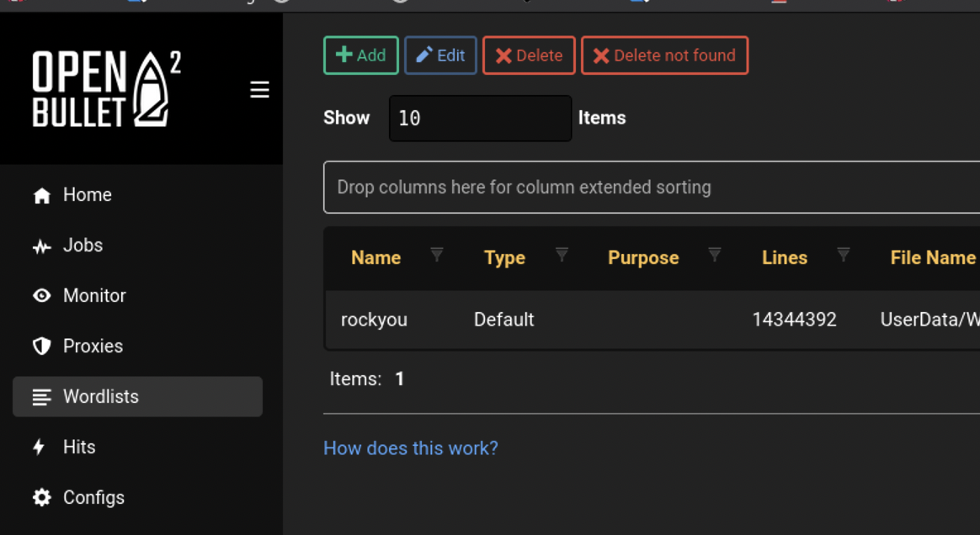Click the Home house icon
Image resolution: width=980 pixels, height=535 pixels.
(42, 195)
